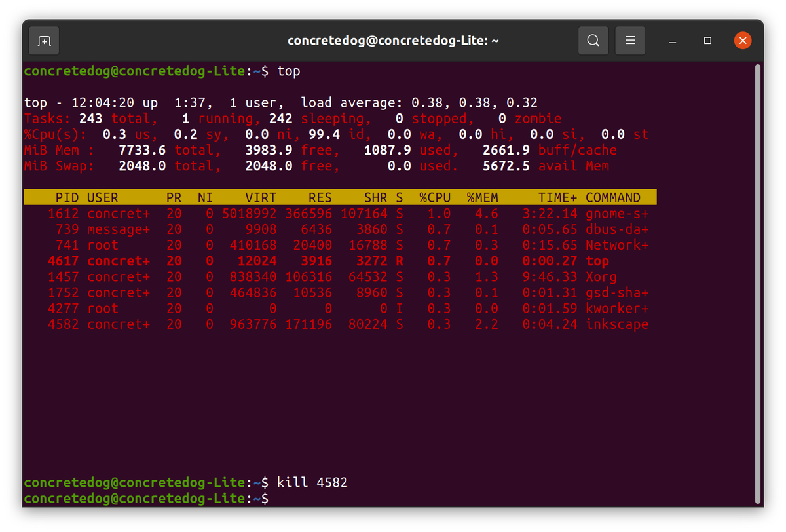
Task: Click the %MEM column header
Action: coord(482,197)
